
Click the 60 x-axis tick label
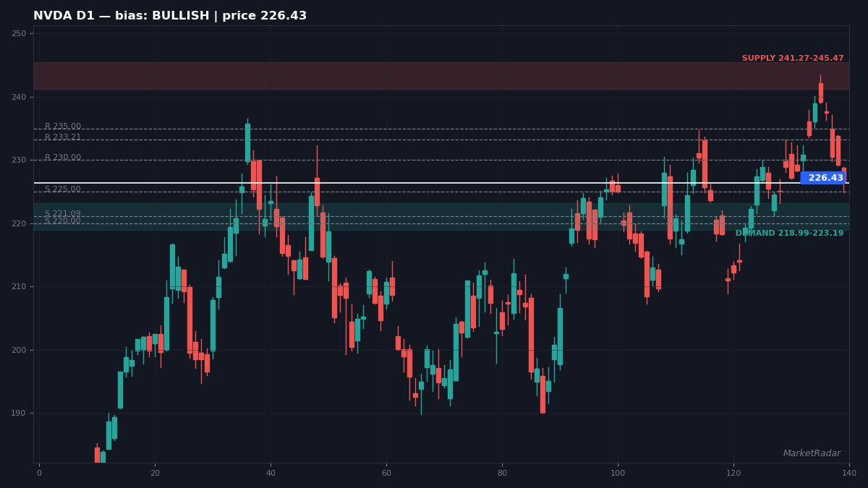pos(386,473)
